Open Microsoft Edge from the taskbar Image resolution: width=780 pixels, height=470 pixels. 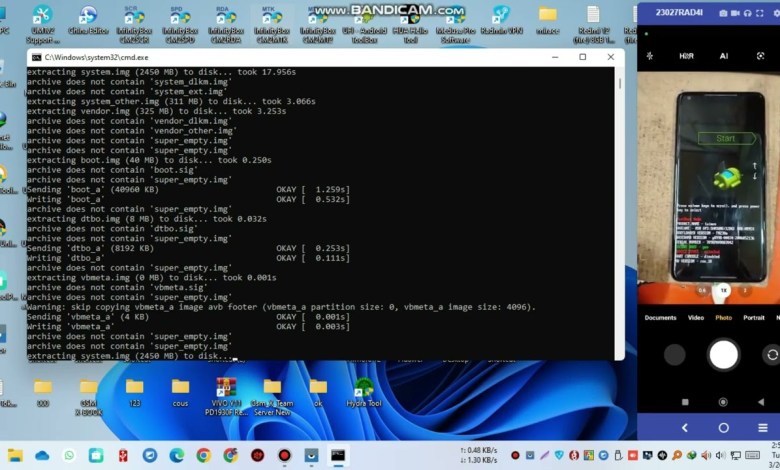[x=177, y=455]
